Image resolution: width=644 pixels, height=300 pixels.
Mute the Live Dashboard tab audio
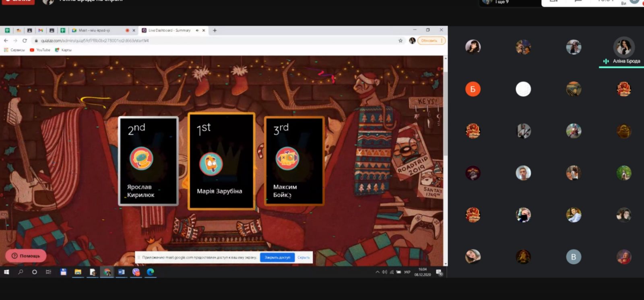coord(197,30)
